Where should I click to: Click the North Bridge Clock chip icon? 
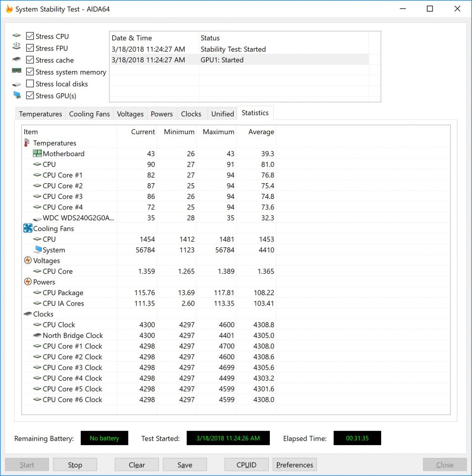click(37, 335)
